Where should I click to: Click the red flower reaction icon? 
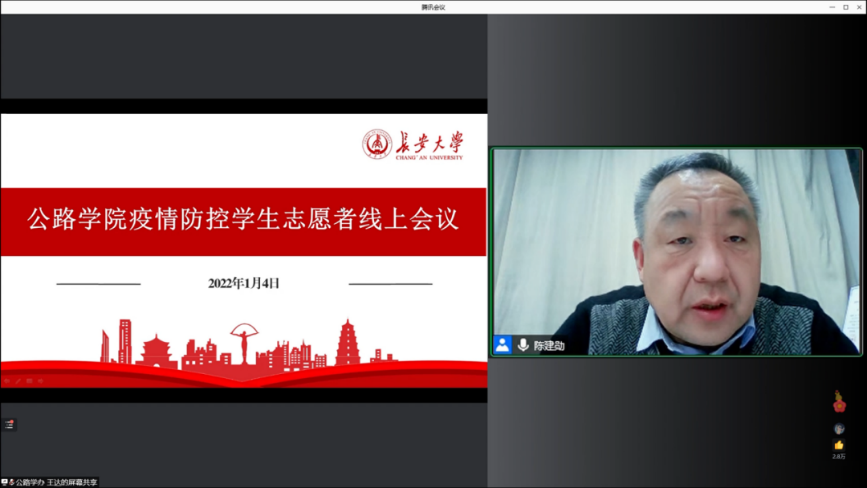coord(839,402)
